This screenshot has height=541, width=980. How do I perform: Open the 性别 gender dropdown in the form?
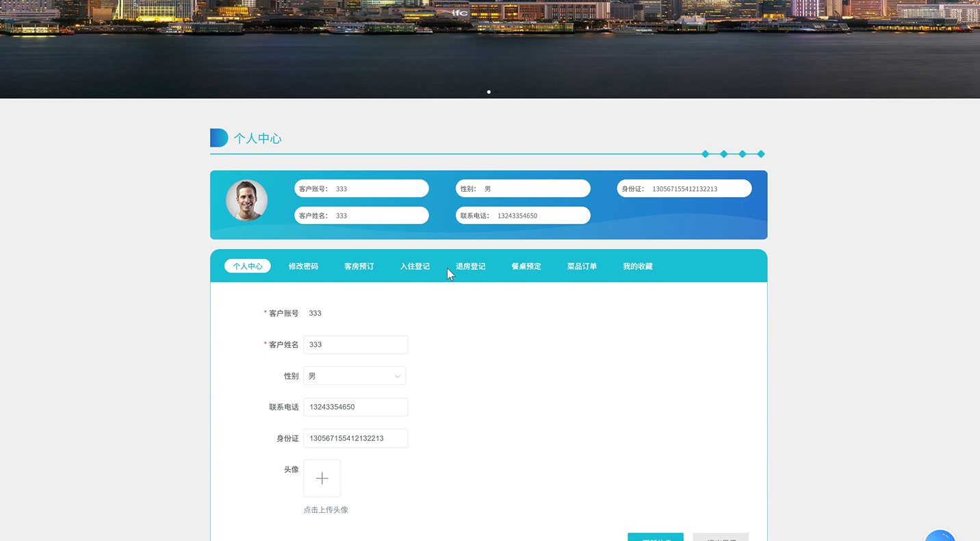354,375
